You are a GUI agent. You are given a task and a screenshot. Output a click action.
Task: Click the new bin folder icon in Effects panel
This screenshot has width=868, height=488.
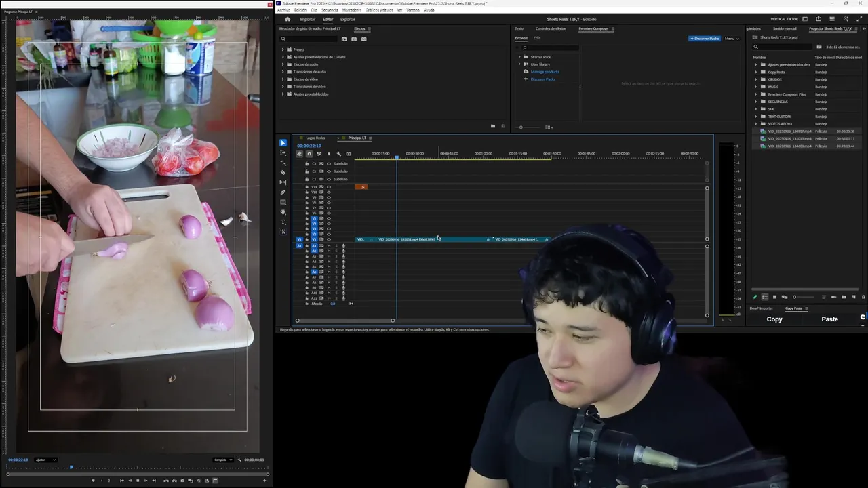tap(493, 126)
